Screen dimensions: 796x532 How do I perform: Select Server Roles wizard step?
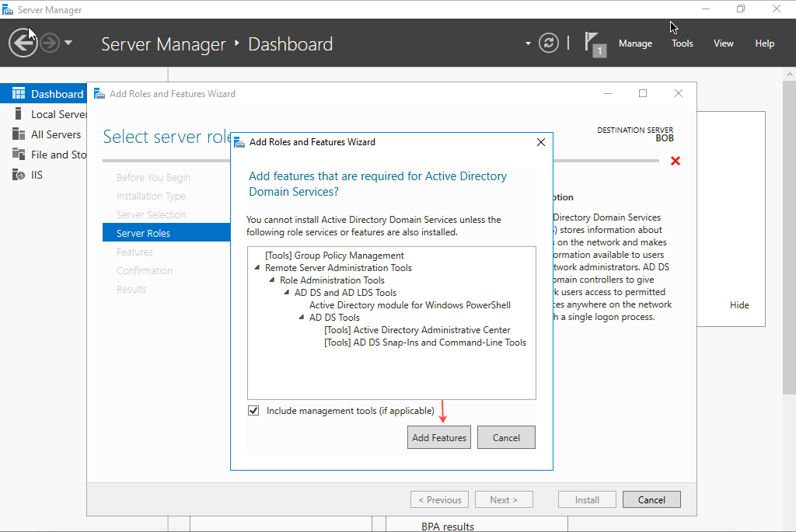coord(166,233)
